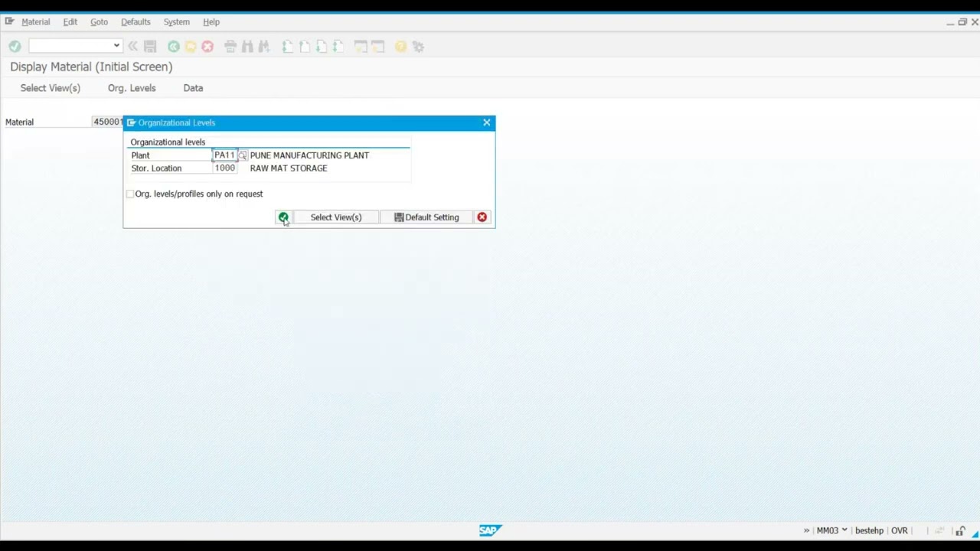The height and width of the screenshot is (551, 980).
Task: Open the Material menu
Action: (x=36, y=21)
